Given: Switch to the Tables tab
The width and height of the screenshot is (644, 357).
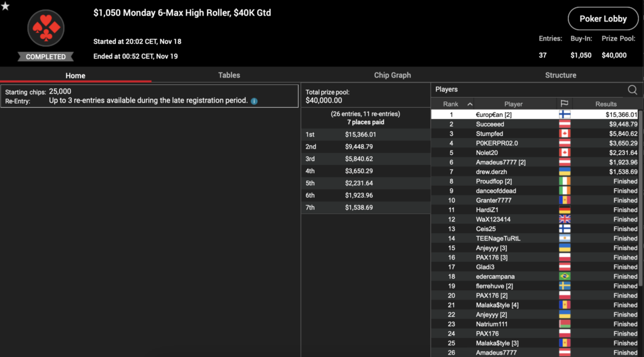Looking at the screenshot, I should pyautogui.click(x=229, y=75).
